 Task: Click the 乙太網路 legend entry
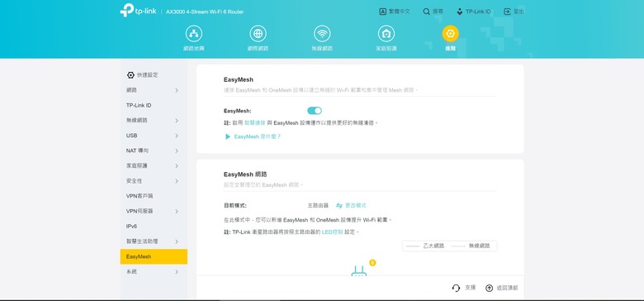tap(425, 246)
